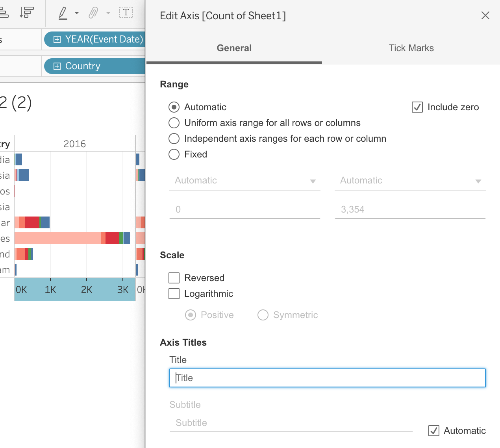The image size is (500, 448).
Task: Click the sort descending toolbar icon
Action: (26, 13)
